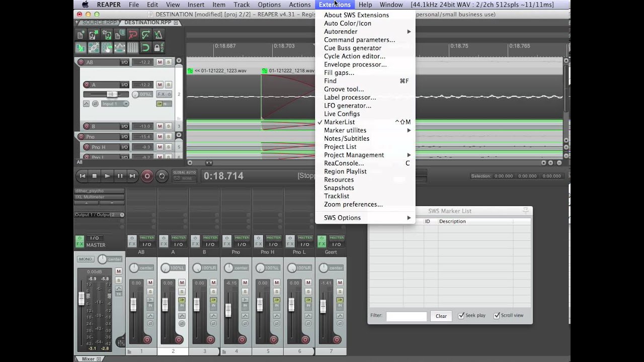644x362 pixels.
Task: Toggle the Snap magnet toolbar icon
Action: [x=145, y=48]
